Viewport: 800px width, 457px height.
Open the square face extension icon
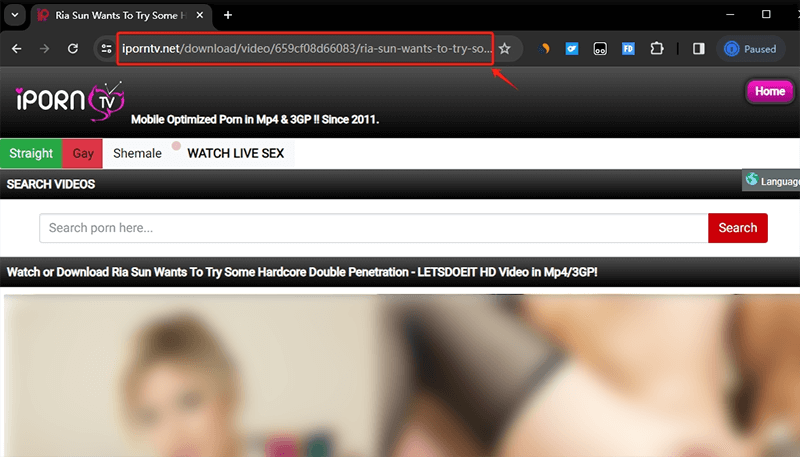pyautogui.click(x=600, y=48)
